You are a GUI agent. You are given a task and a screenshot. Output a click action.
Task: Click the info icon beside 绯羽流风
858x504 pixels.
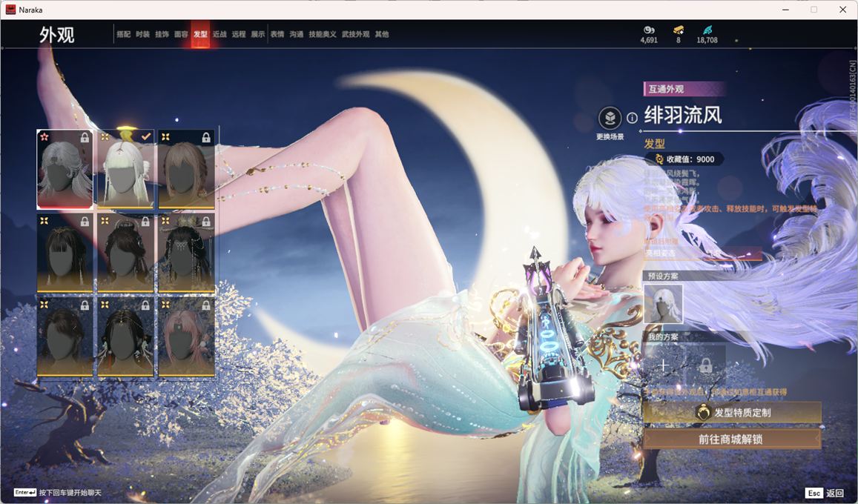click(x=632, y=118)
